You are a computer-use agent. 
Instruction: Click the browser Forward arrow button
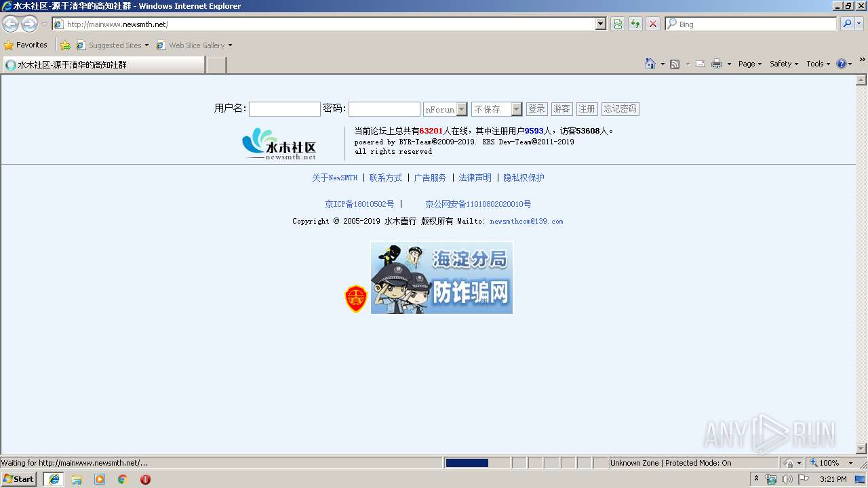pyautogui.click(x=29, y=24)
